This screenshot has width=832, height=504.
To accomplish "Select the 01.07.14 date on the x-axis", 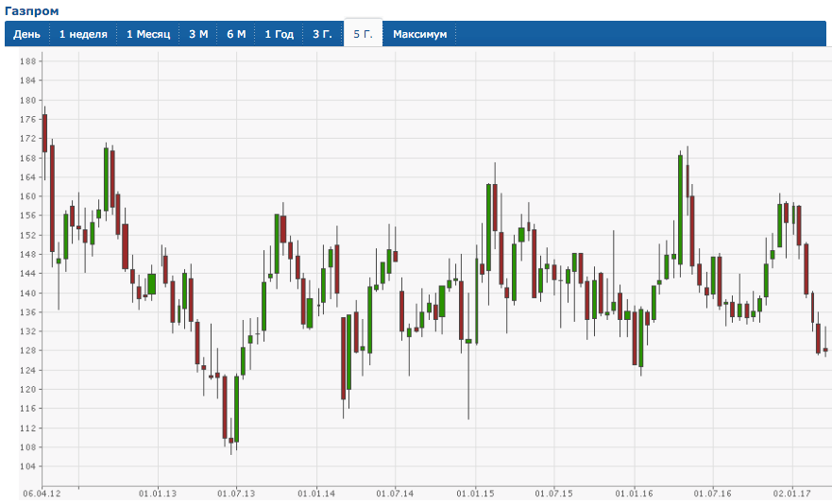I will (396, 494).
